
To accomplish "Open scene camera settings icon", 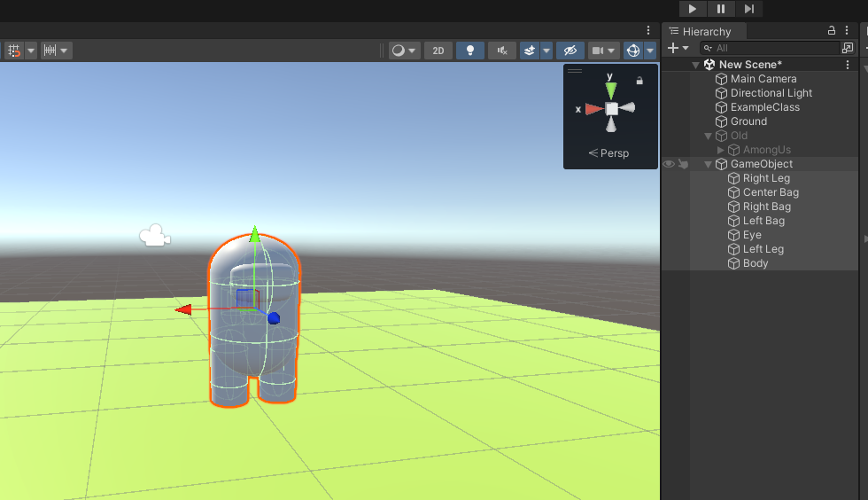I will tap(597, 51).
